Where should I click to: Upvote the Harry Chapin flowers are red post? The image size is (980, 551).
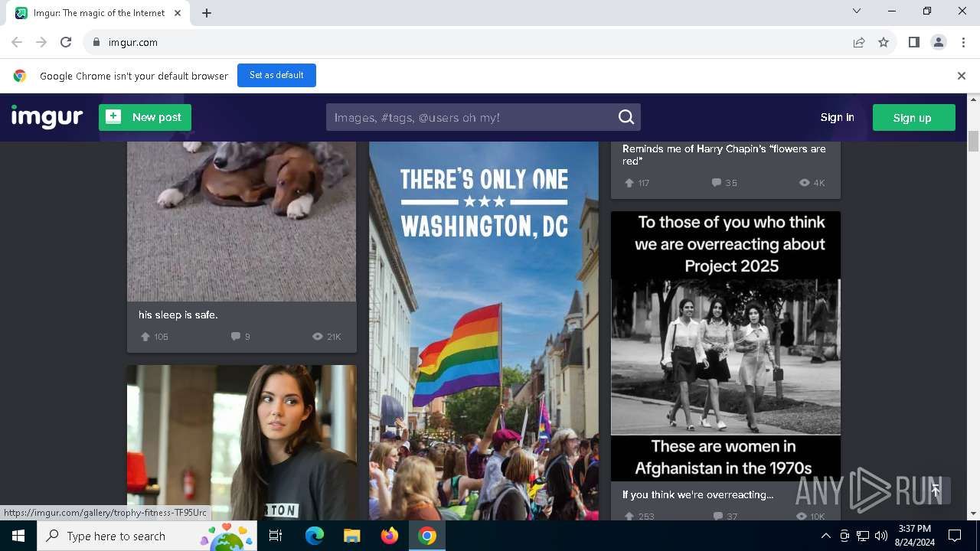(x=629, y=183)
